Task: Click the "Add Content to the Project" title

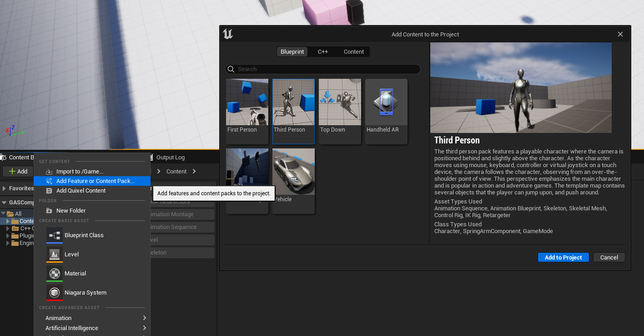Action: click(x=425, y=34)
